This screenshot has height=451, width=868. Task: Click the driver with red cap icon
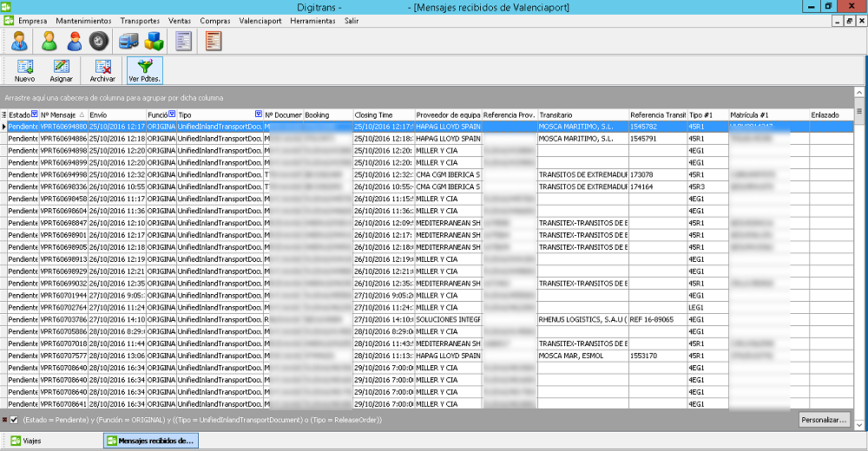[x=75, y=41]
